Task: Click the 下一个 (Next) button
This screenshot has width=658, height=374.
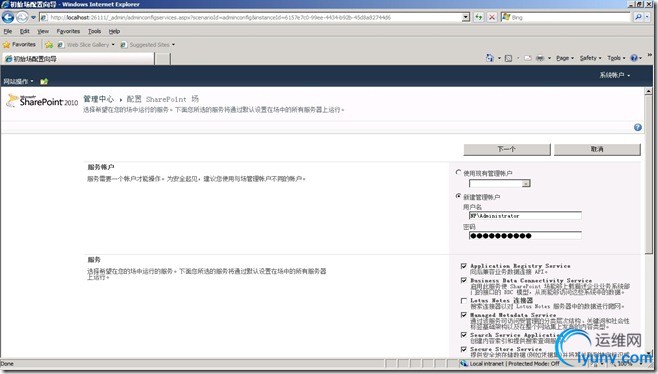Action: point(507,149)
